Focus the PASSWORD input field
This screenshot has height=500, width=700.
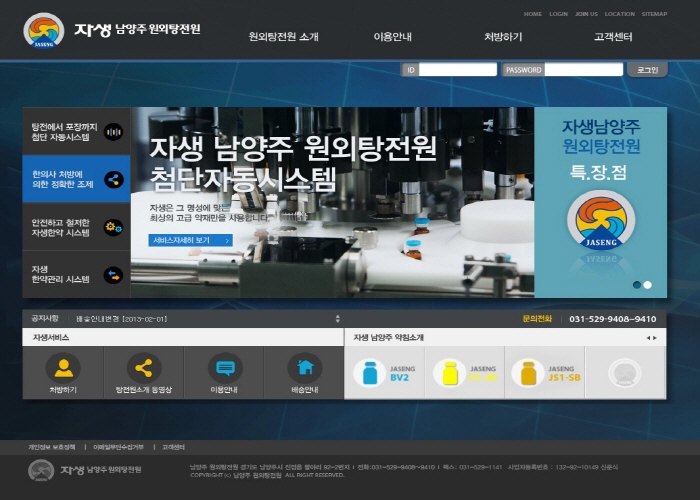pos(583,70)
